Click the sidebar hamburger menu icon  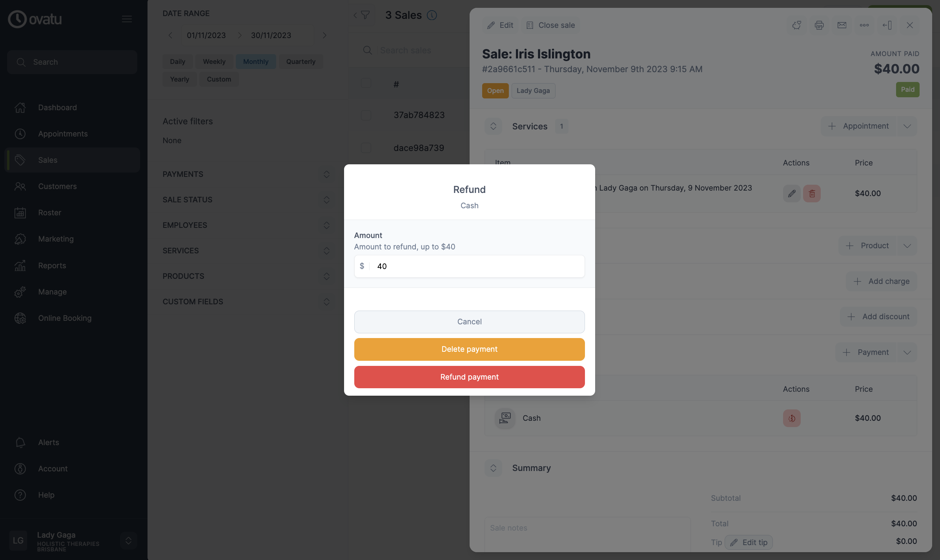point(127,19)
